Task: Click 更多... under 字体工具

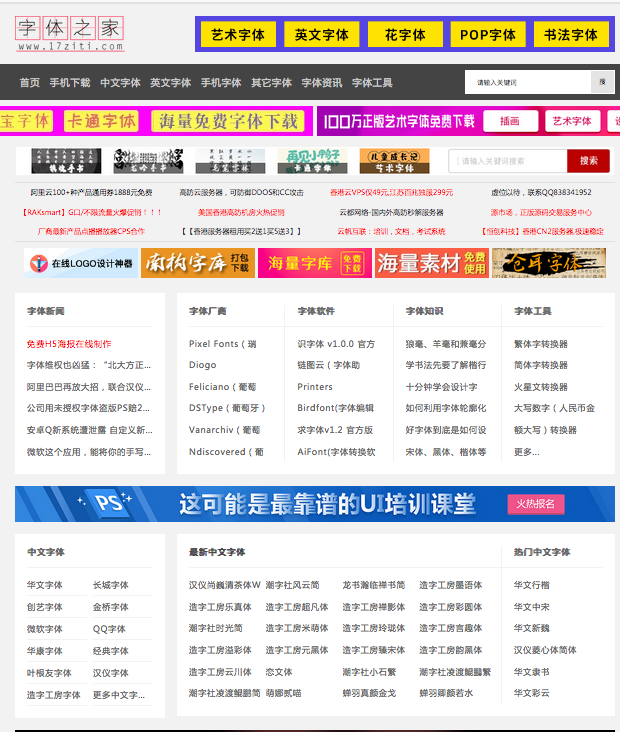Action: click(527, 452)
